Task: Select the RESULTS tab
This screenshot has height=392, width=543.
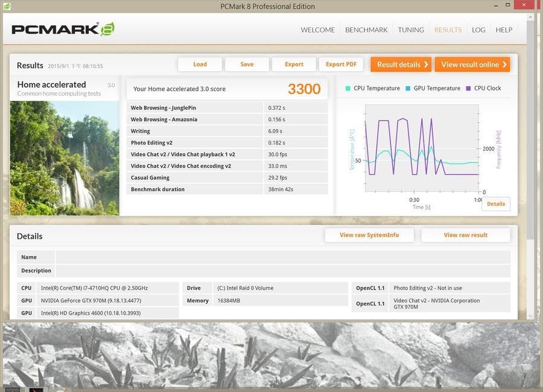Action: pyautogui.click(x=448, y=30)
